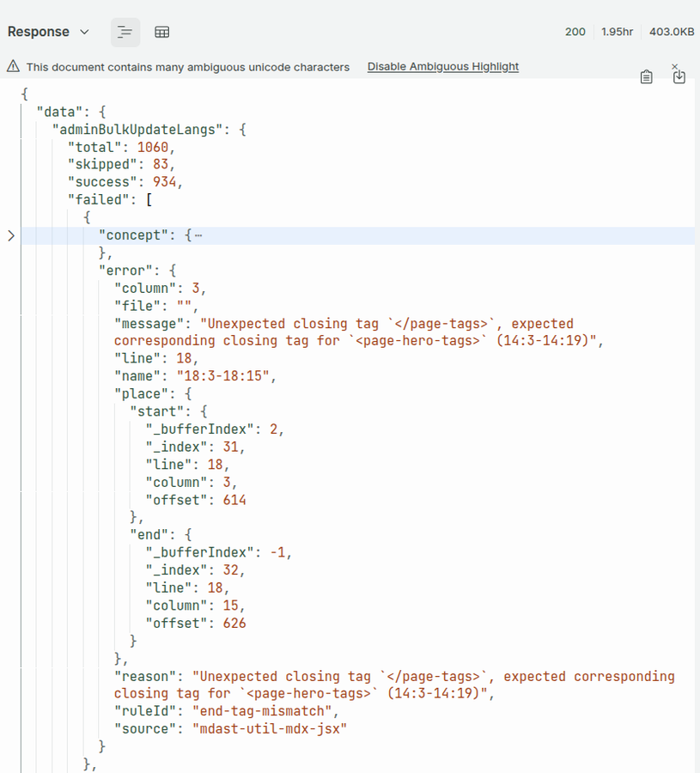Screen dimensions: 700x773
Task: Click the 403.0KB response size
Action: [672, 32]
